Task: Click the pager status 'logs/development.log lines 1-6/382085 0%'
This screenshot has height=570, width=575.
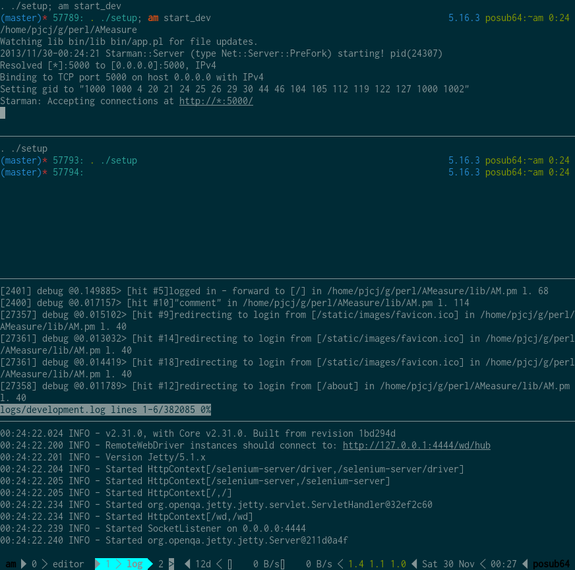Action: click(106, 410)
